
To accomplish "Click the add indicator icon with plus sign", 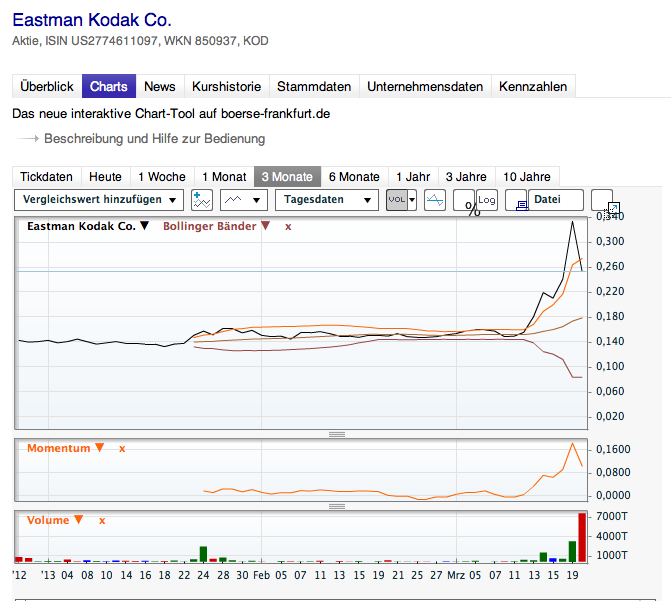I will (202, 200).
